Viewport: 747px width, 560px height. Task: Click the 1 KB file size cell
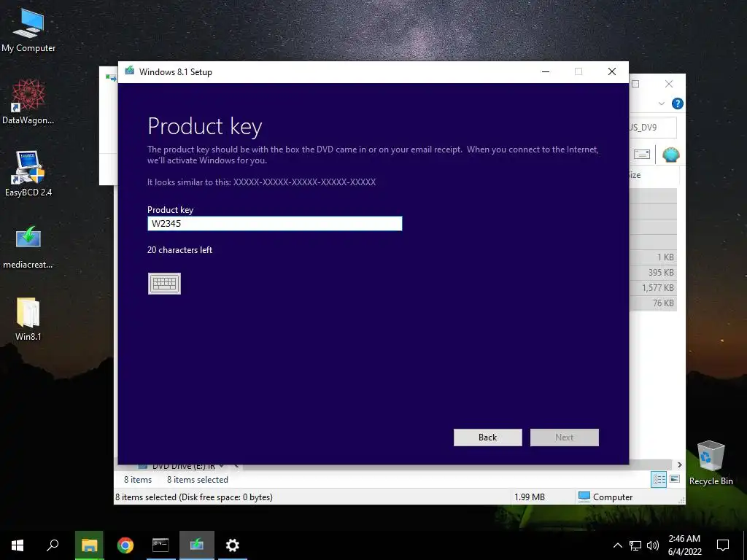665,257
